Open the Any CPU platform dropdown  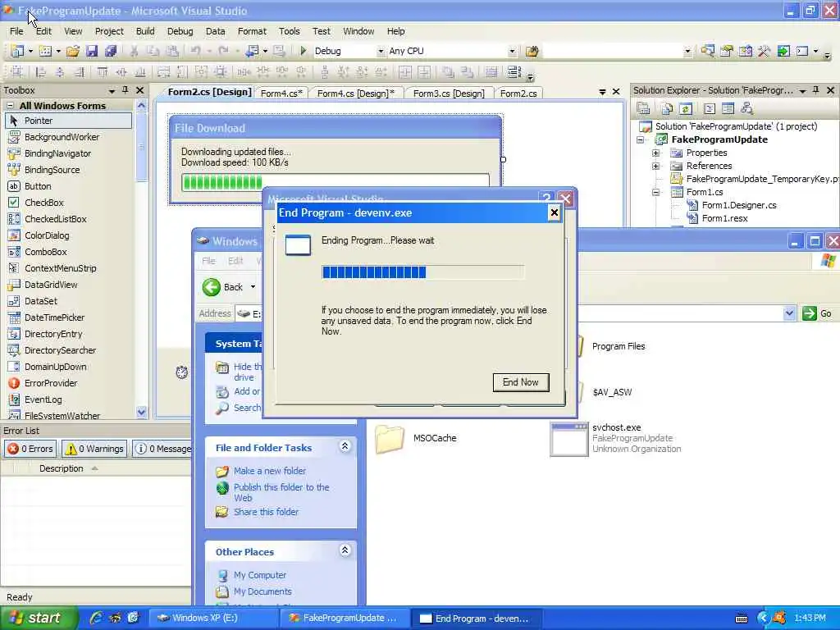(512, 52)
